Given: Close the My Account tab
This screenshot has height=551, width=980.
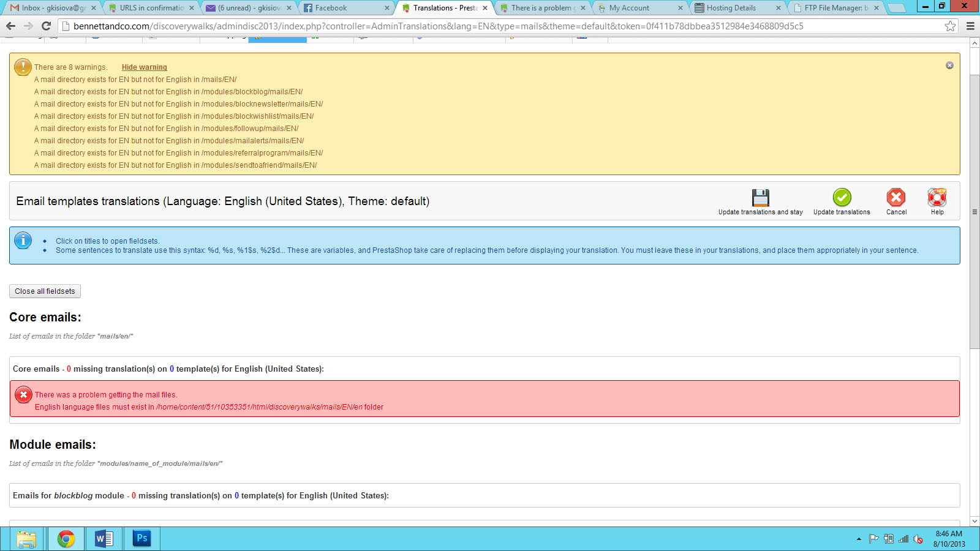Looking at the screenshot, I should click(680, 8).
